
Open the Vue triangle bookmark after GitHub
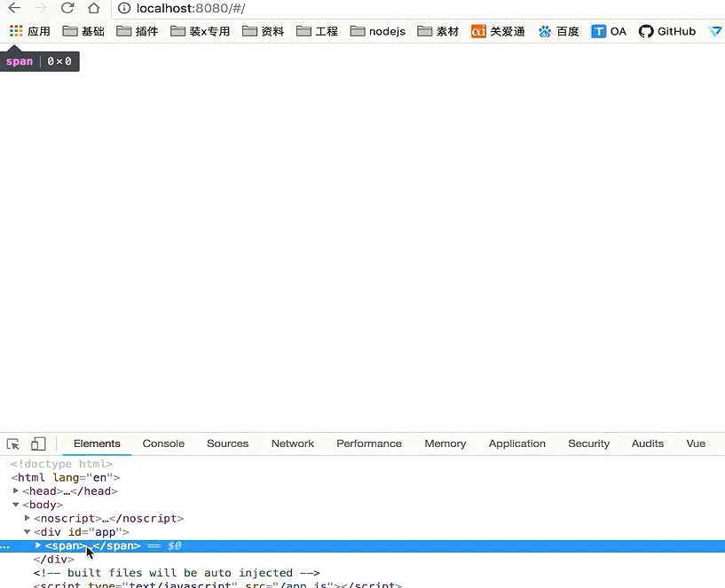click(x=715, y=31)
